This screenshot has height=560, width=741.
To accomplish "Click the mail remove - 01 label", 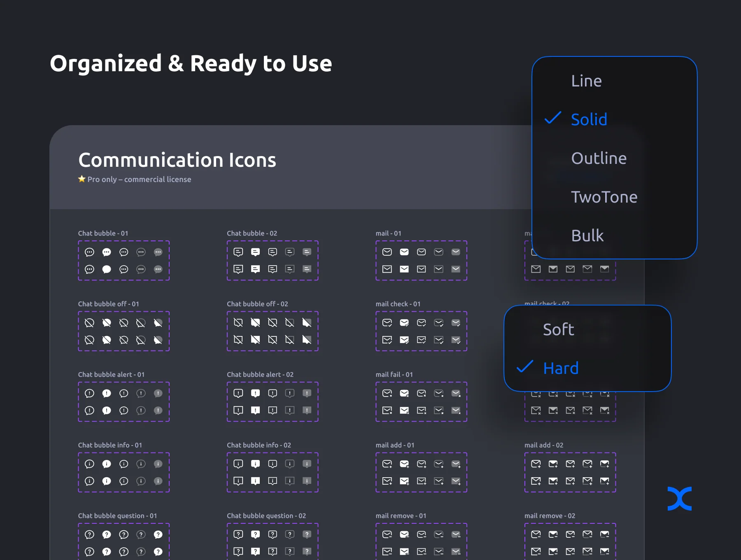I will click(x=401, y=516).
